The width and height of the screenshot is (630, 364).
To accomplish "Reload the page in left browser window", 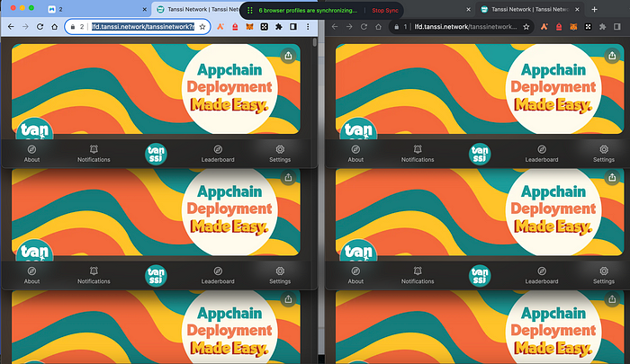I will (40, 27).
